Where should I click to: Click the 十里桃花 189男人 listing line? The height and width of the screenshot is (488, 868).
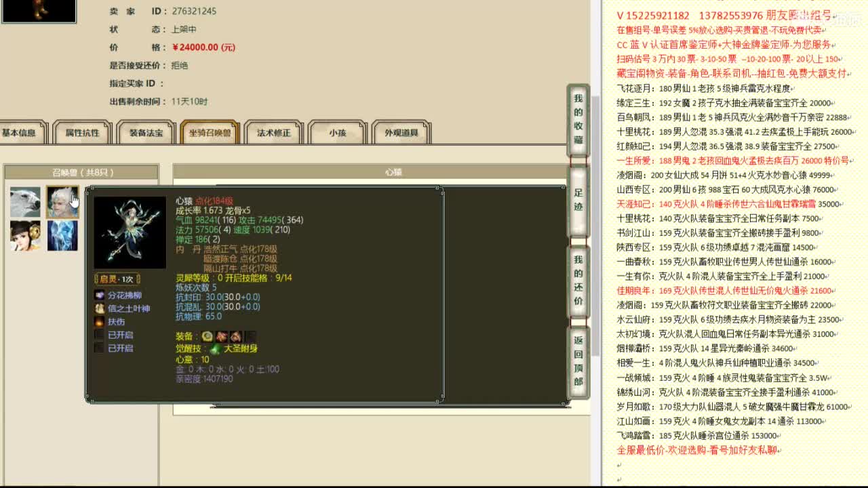pyautogui.click(x=736, y=132)
